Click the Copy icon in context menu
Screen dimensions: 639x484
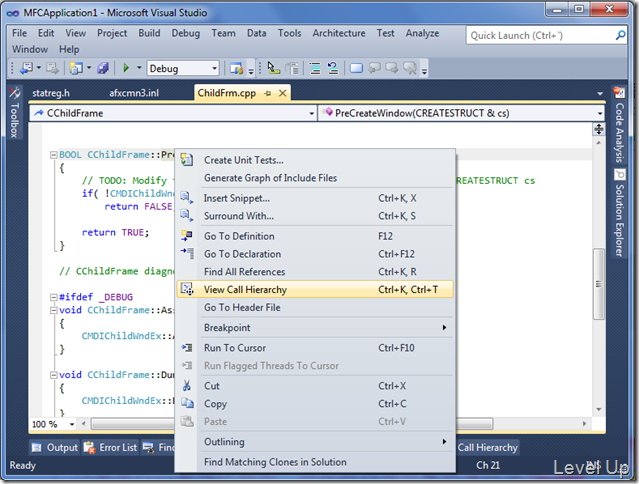click(x=187, y=403)
